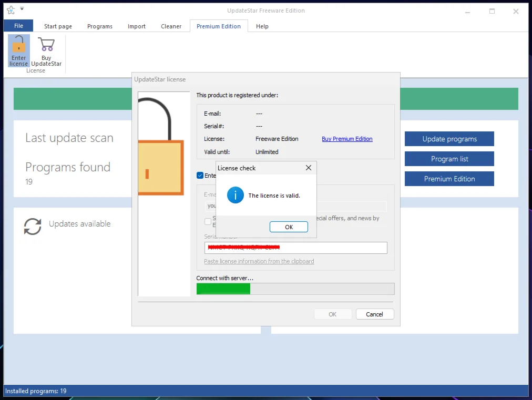Open the Help tab

[x=262, y=26]
